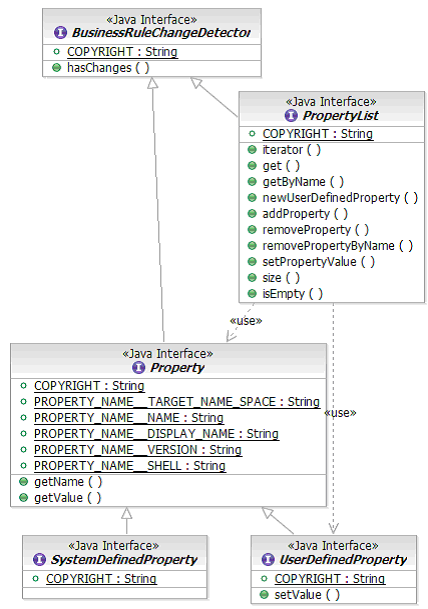This screenshot has height=609, width=428.
Task: Click the «use» label right of Property
Action: (x=341, y=412)
